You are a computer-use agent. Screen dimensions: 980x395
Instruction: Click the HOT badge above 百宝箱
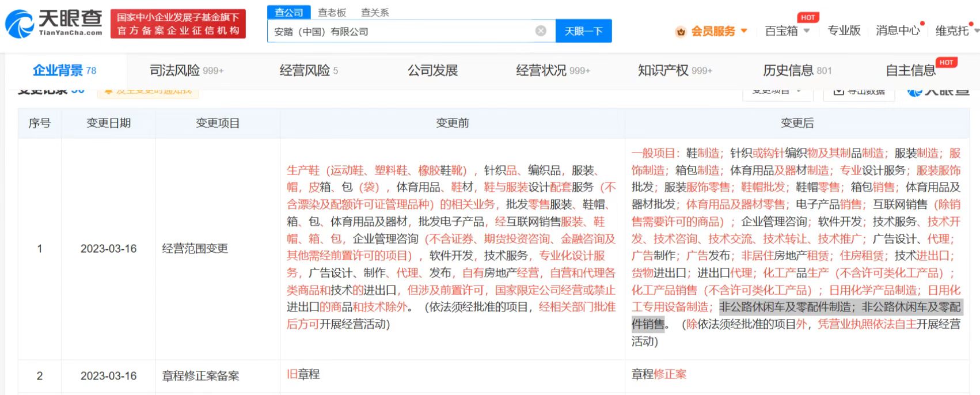pos(808,17)
